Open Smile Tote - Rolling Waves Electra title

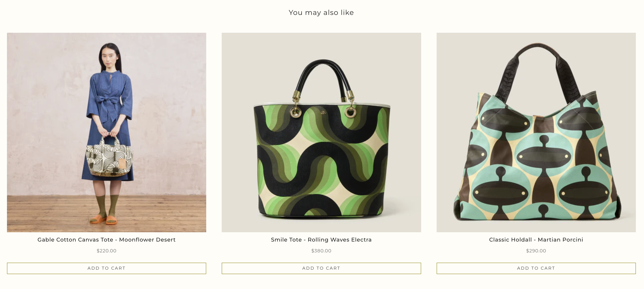321,239
